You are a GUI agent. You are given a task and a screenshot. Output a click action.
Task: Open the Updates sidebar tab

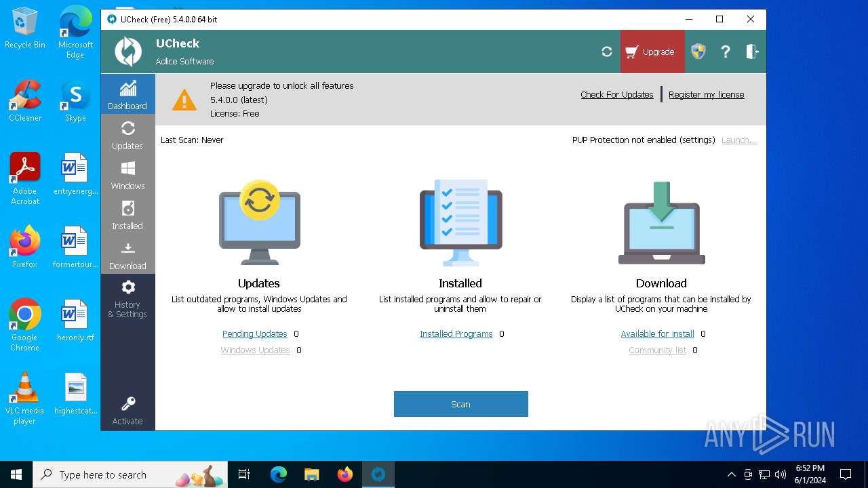click(x=127, y=134)
